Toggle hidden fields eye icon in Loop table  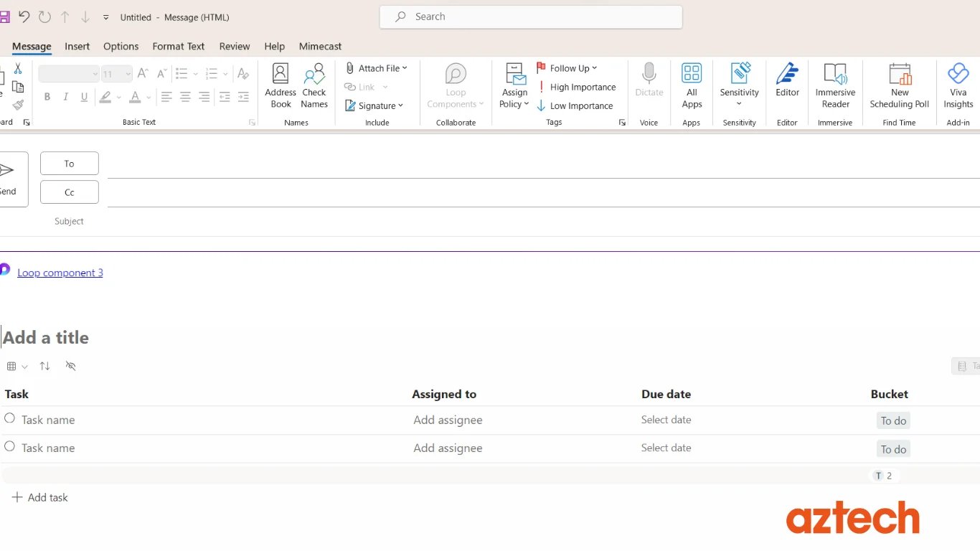tap(70, 366)
